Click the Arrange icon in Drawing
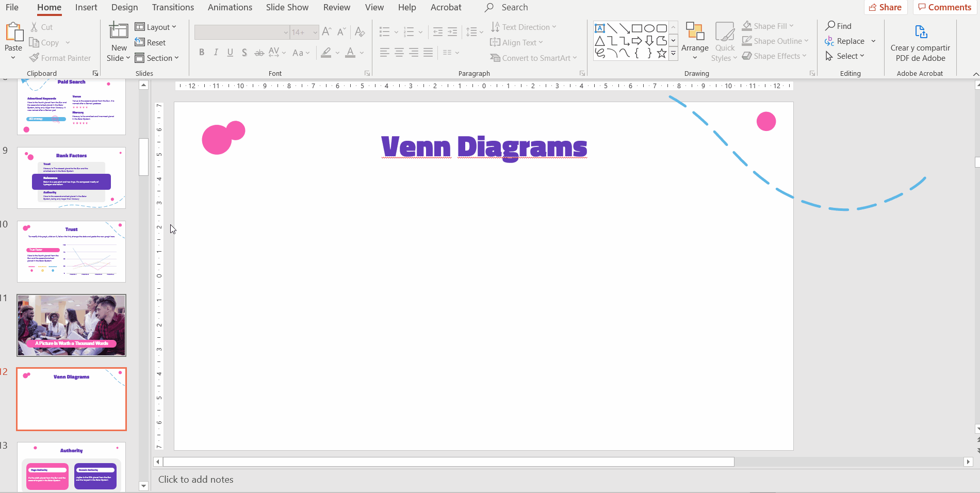Viewport: 980px width, 493px height. coord(695,32)
